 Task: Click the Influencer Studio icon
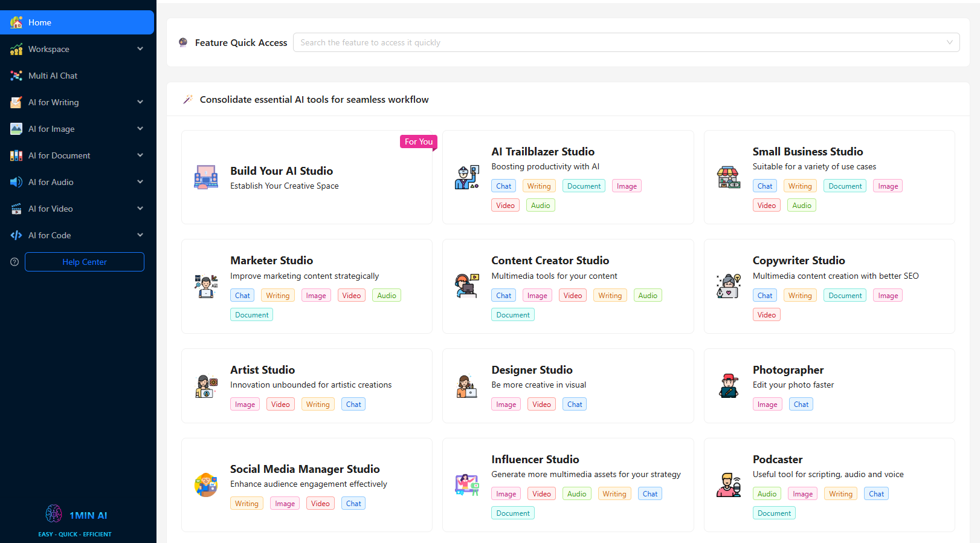click(467, 485)
